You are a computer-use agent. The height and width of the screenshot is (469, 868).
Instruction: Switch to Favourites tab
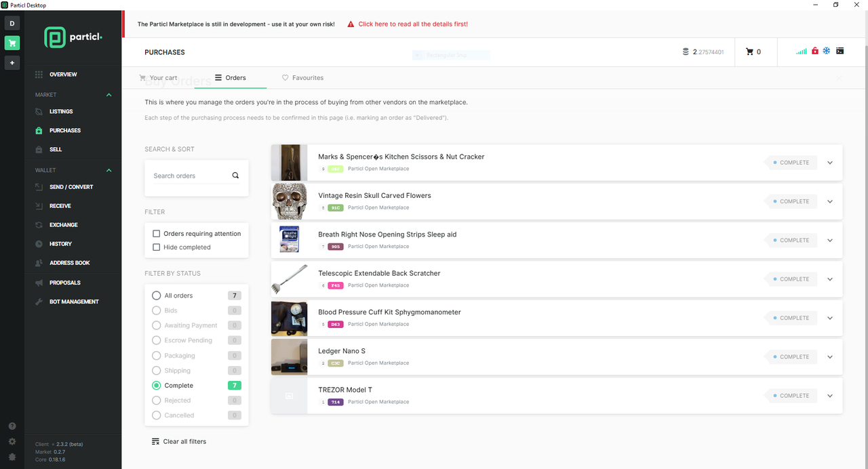pos(302,78)
